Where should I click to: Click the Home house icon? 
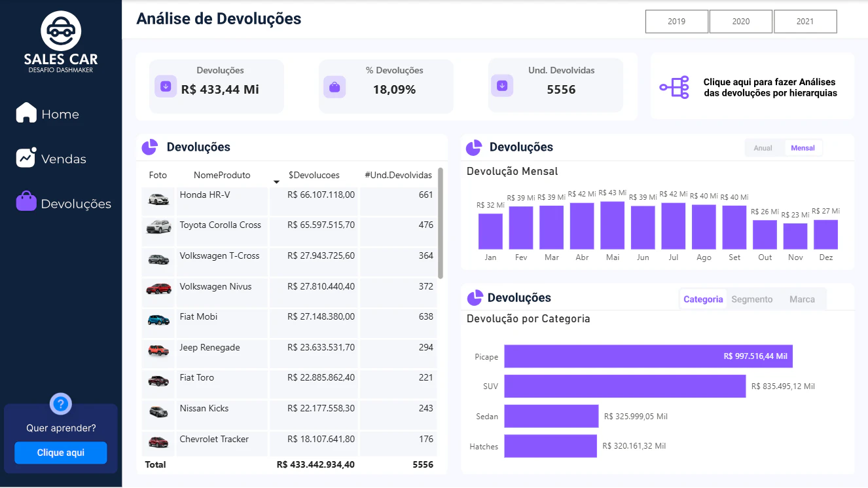coord(26,113)
